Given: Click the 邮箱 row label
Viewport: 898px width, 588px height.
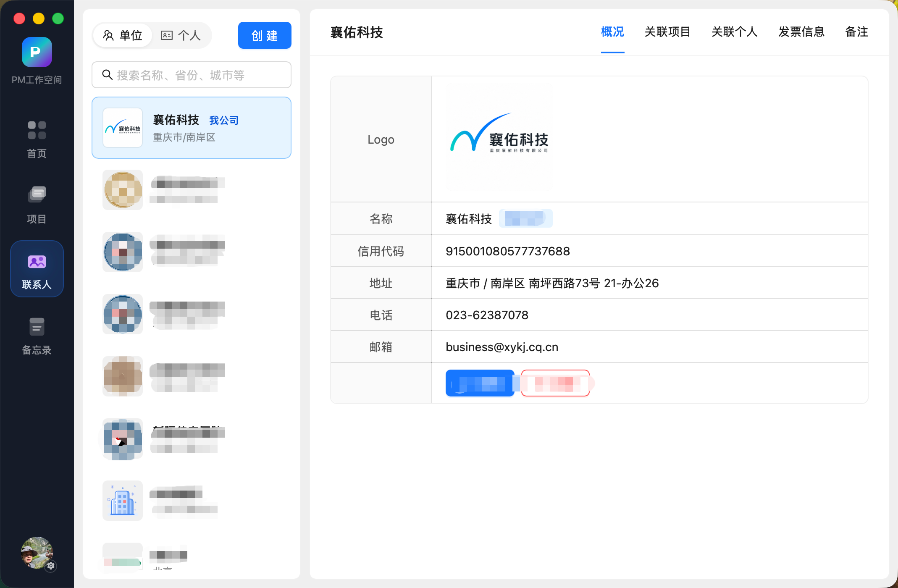Looking at the screenshot, I should tap(381, 347).
